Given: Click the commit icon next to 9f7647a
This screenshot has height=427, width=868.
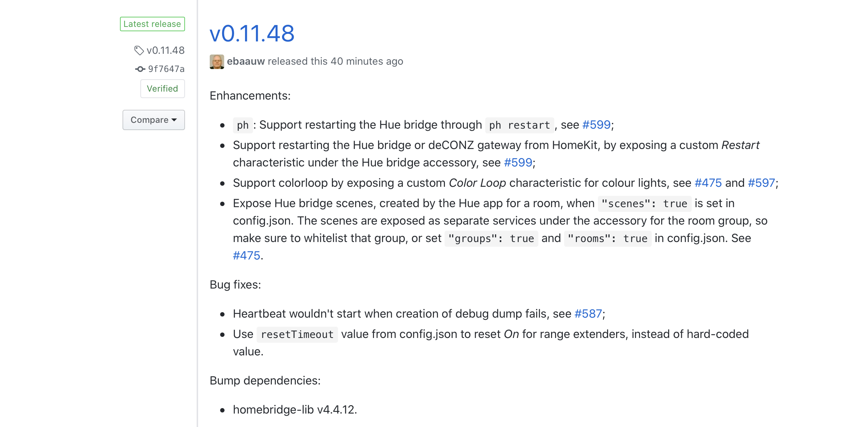Looking at the screenshot, I should pyautogui.click(x=140, y=69).
